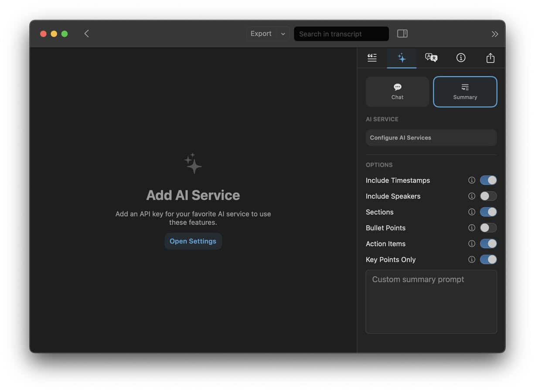535x392 pixels.
Task: Open the transcript segments tab icon
Action: click(x=372, y=58)
